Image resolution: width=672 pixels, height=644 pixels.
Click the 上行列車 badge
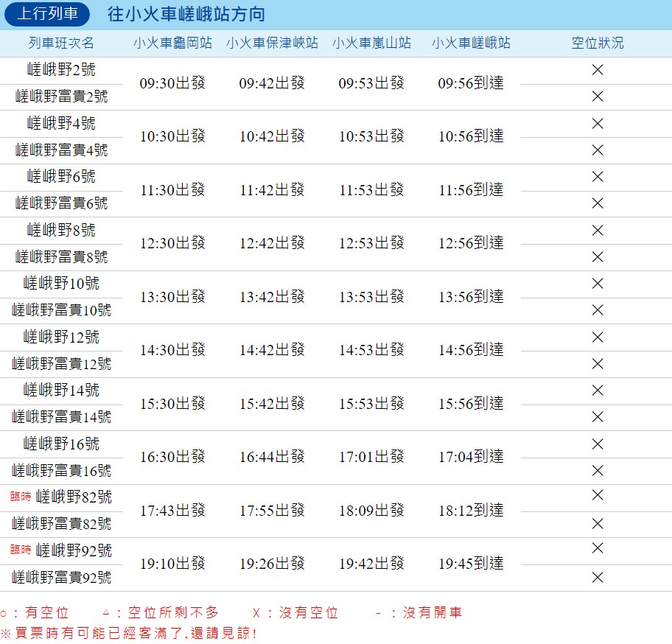click(x=47, y=14)
